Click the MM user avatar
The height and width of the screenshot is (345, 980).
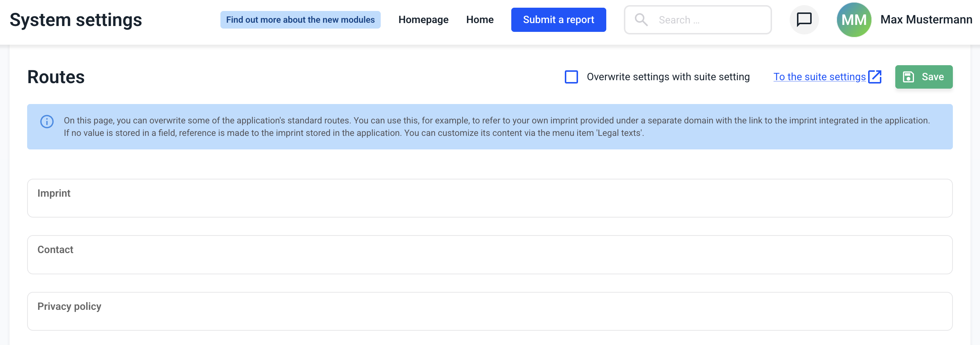coord(854,20)
